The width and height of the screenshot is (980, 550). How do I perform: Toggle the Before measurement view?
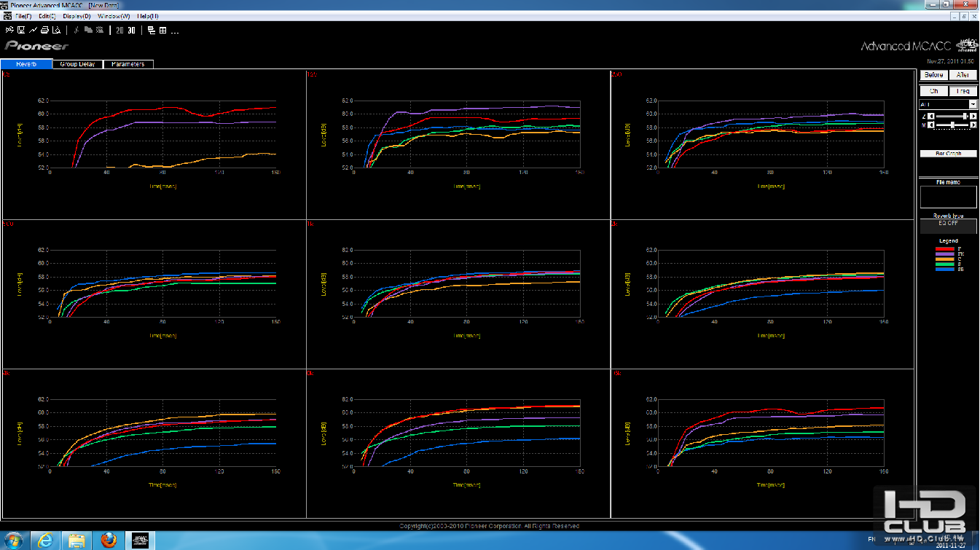(x=933, y=75)
